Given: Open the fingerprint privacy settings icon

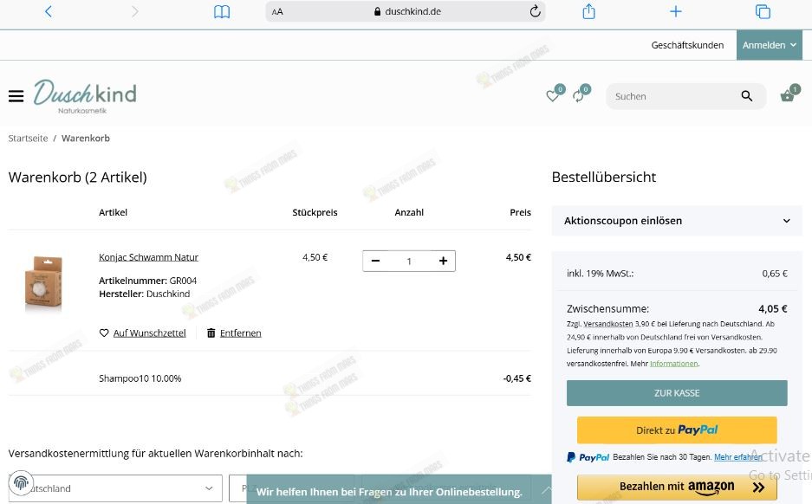Looking at the screenshot, I should [21, 483].
